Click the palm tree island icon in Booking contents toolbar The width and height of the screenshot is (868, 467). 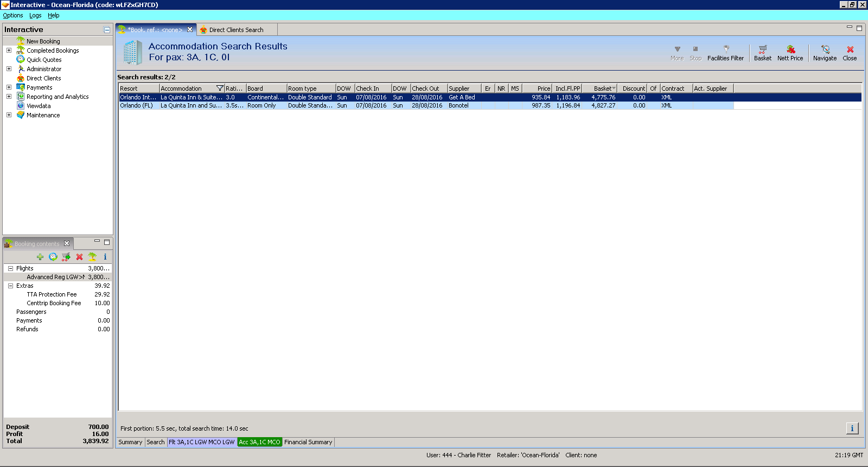click(92, 257)
